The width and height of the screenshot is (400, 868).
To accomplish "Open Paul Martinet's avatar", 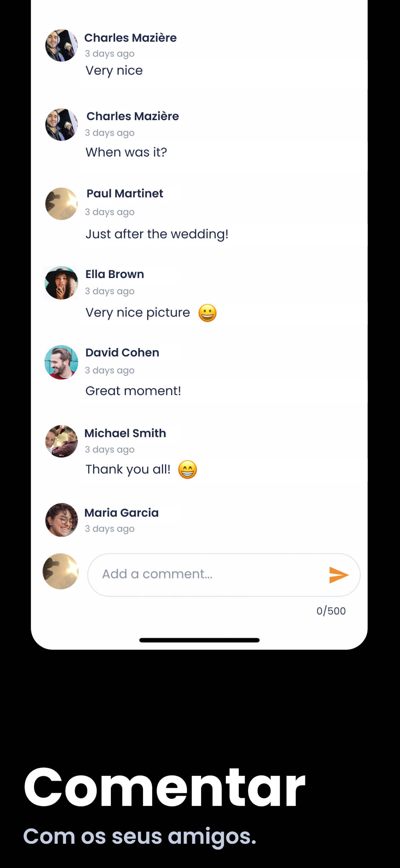I will [x=61, y=204].
